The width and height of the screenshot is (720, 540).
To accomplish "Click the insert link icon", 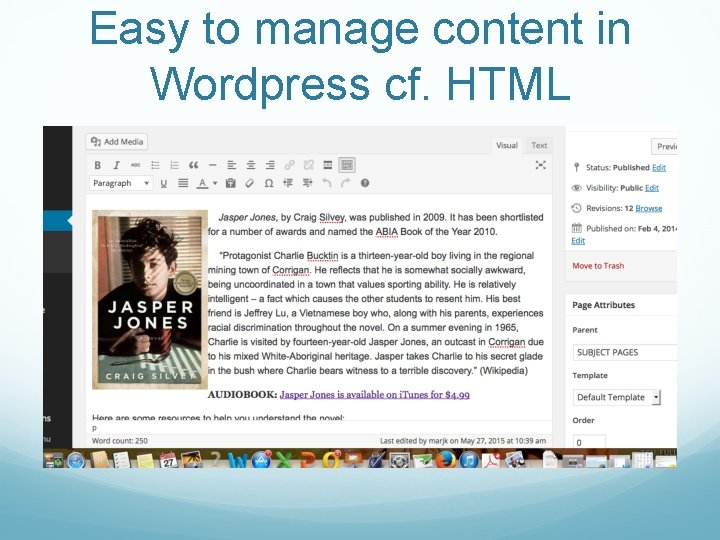I will click(289, 165).
